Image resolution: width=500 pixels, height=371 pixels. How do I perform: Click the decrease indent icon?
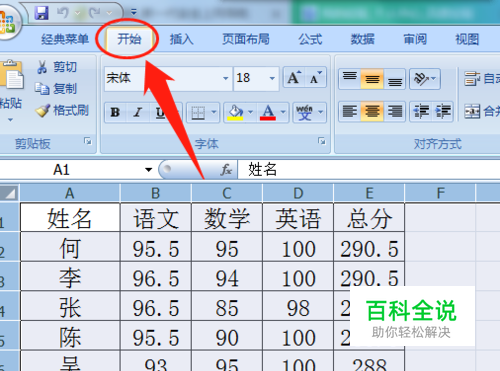(x=421, y=111)
